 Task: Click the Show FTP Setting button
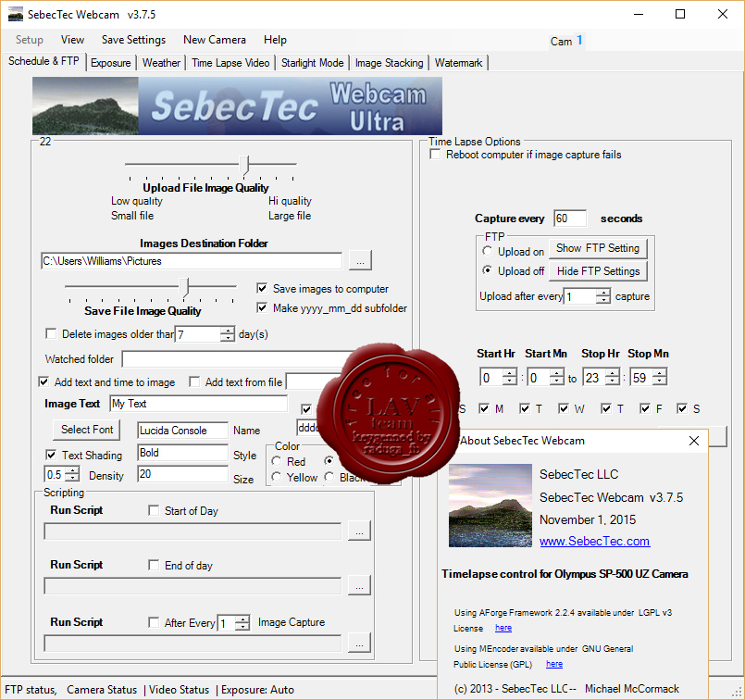pyautogui.click(x=598, y=248)
